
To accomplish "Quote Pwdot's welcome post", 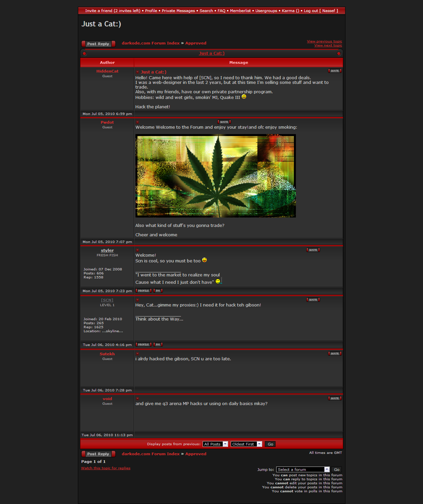I will pos(224,122).
